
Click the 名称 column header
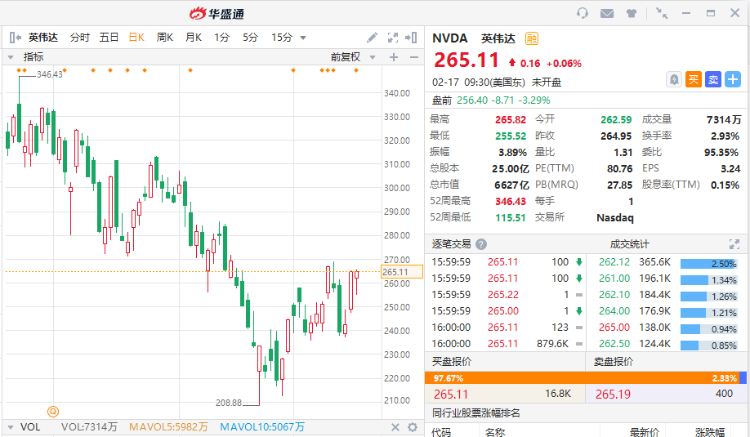(495, 432)
